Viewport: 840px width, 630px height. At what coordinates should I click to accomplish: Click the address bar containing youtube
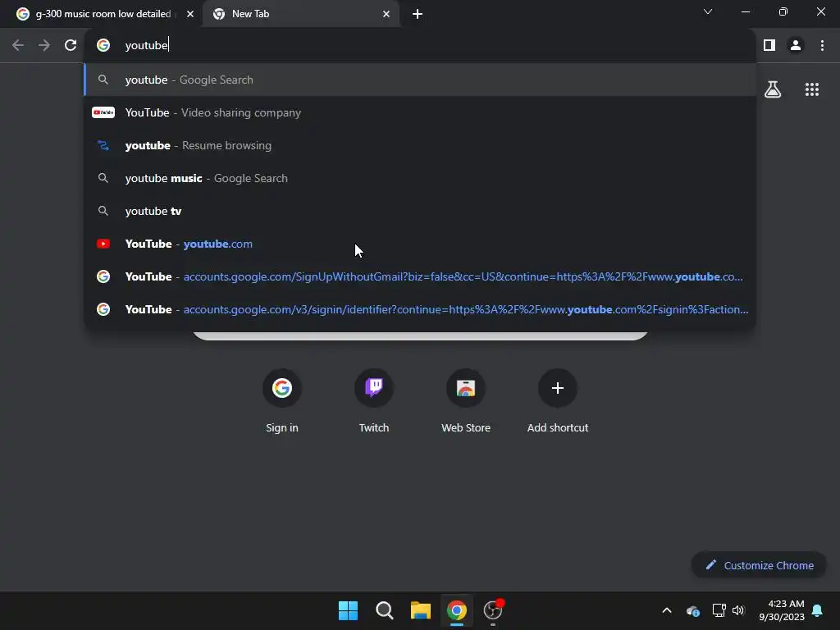pos(419,45)
